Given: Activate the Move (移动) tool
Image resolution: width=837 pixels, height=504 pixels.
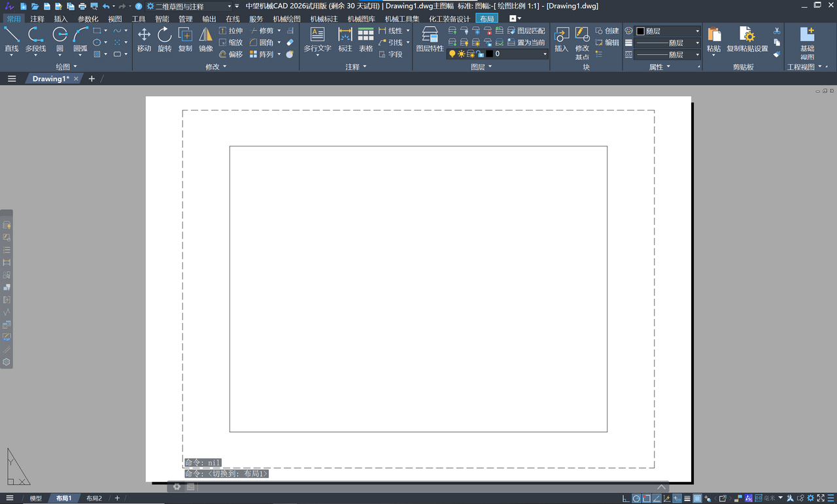Looking at the screenshot, I should tap(144, 39).
